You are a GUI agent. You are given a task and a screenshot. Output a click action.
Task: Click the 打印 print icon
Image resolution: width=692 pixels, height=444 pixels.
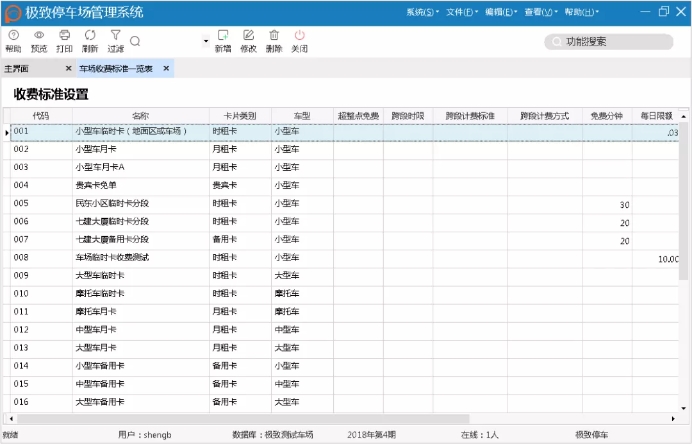coord(64,40)
